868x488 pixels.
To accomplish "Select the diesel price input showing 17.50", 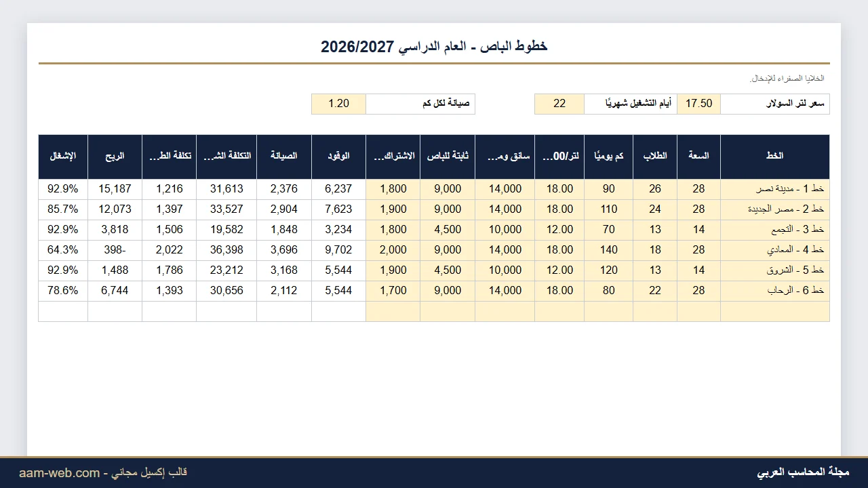I will (x=698, y=104).
